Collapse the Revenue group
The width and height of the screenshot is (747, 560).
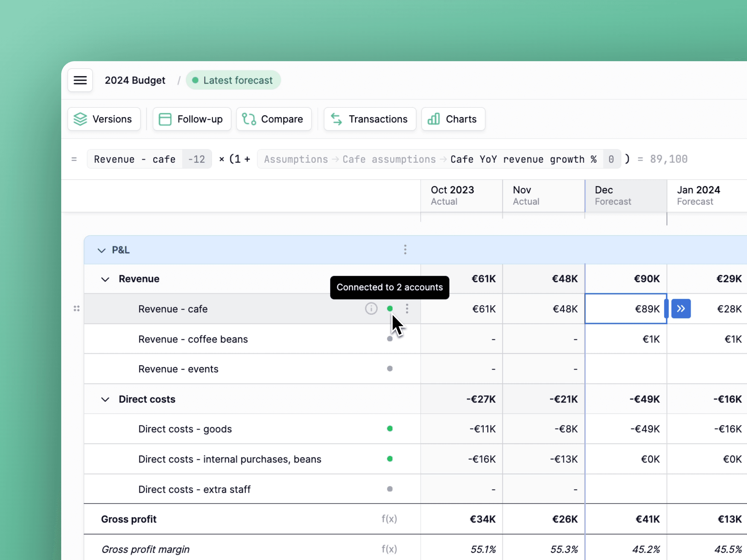105,279
